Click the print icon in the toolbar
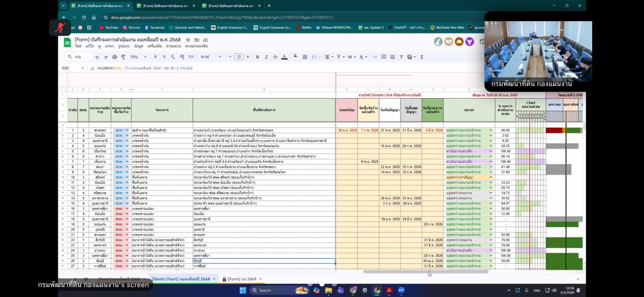The height and width of the screenshot is (297, 644). (115, 57)
